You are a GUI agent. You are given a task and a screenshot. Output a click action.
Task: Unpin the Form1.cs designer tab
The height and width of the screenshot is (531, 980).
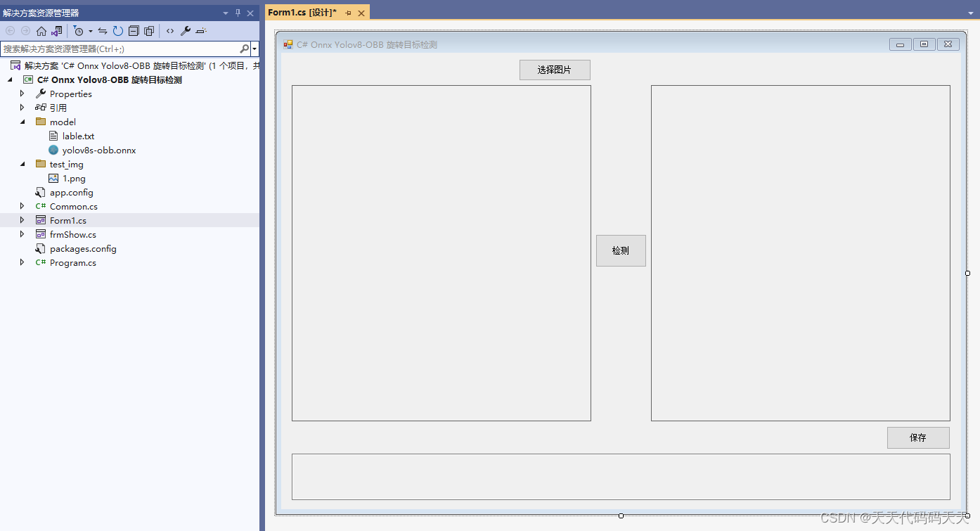pos(349,12)
